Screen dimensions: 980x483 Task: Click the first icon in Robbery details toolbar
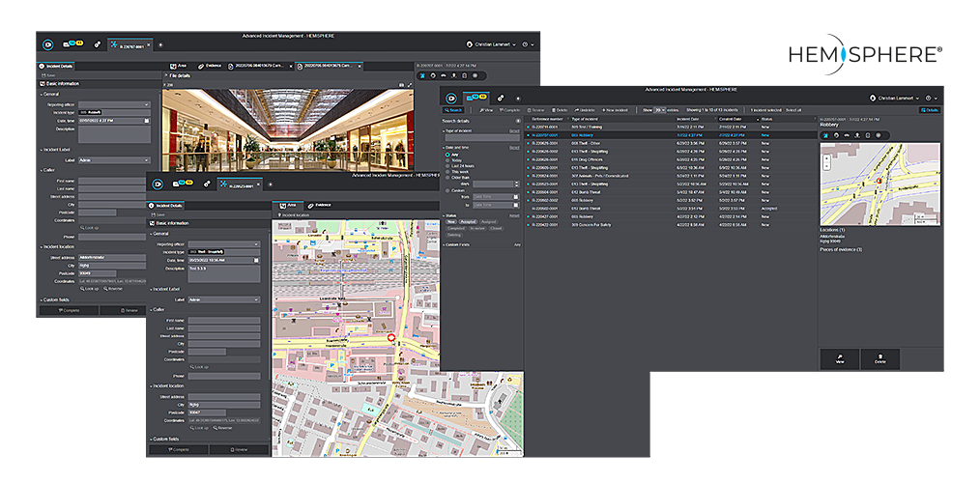tap(826, 134)
